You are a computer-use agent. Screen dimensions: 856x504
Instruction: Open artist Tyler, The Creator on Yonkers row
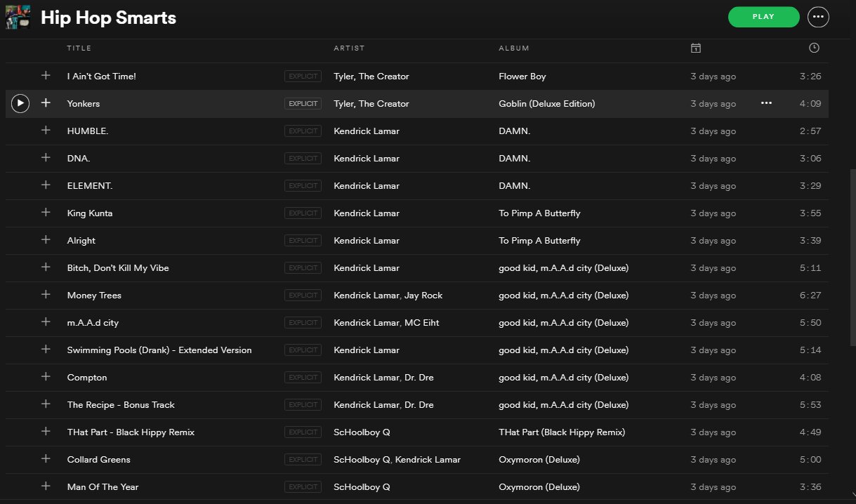coord(371,104)
